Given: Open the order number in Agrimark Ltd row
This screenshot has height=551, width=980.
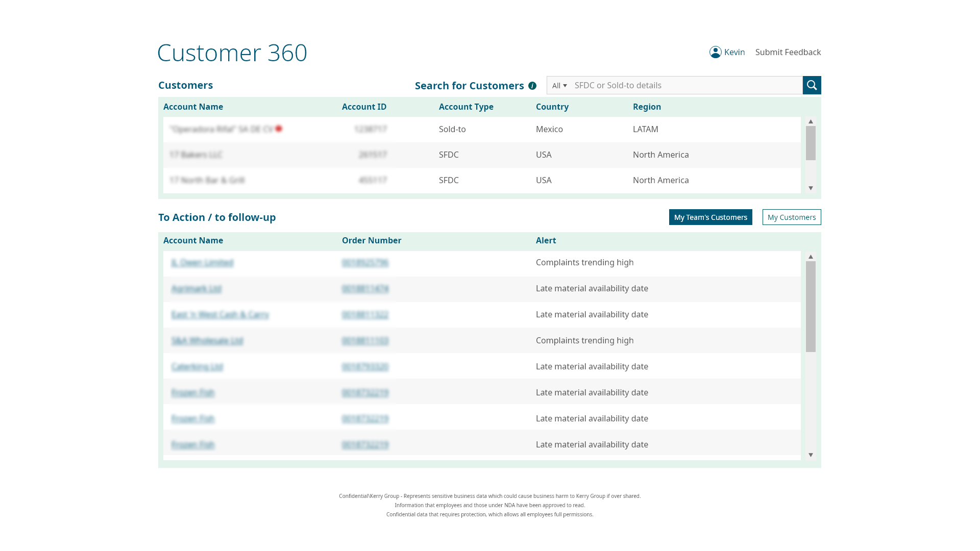Looking at the screenshot, I should 365,288.
